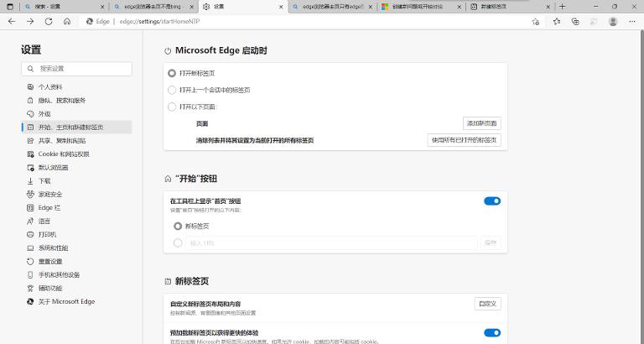Close the 搜索 - 设置 tab
The image size is (644, 344).
[102, 7]
